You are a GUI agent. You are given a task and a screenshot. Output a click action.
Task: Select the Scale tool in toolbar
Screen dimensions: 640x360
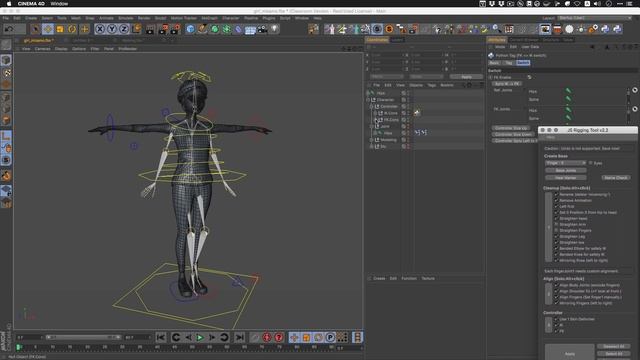tap(60, 29)
